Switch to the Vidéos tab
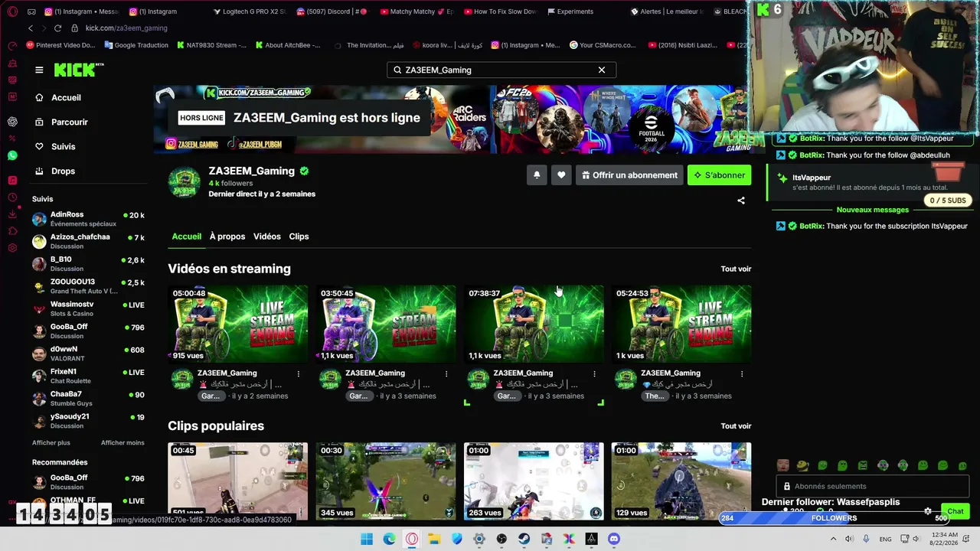 267,236
